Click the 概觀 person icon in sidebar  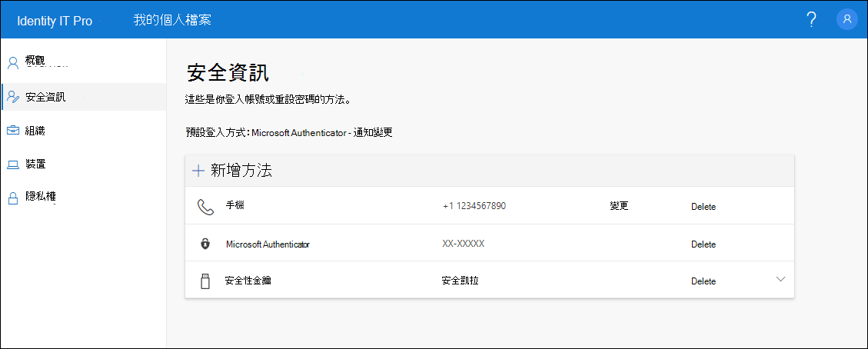pos(13,62)
